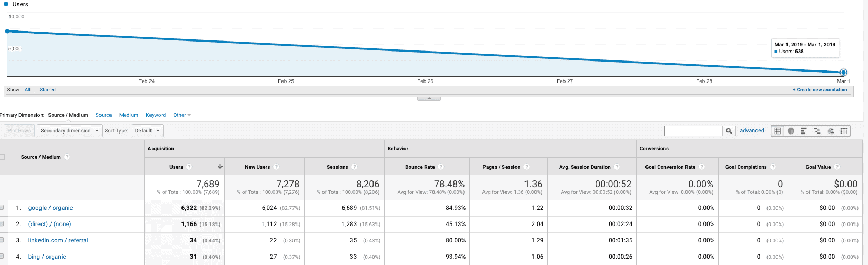Tick the checkbox for linkedin.com / referral row
868x265 pixels.
pyautogui.click(x=2, y=240)
